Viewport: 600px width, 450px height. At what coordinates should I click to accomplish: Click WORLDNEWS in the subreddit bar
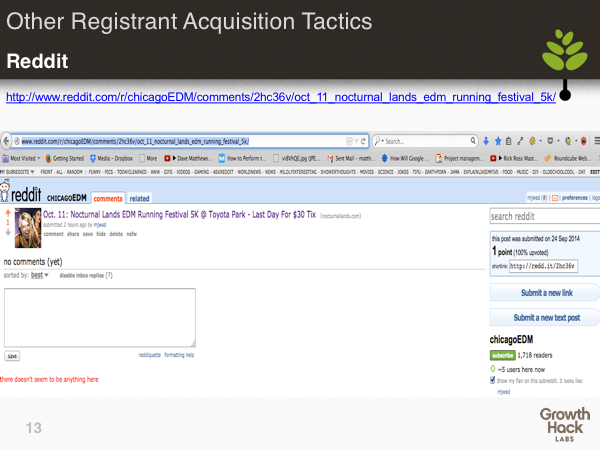[249, 172]
